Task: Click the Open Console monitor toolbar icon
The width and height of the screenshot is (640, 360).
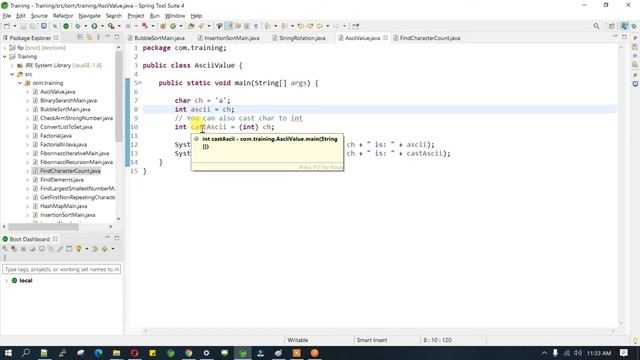Action: [44, 26]
